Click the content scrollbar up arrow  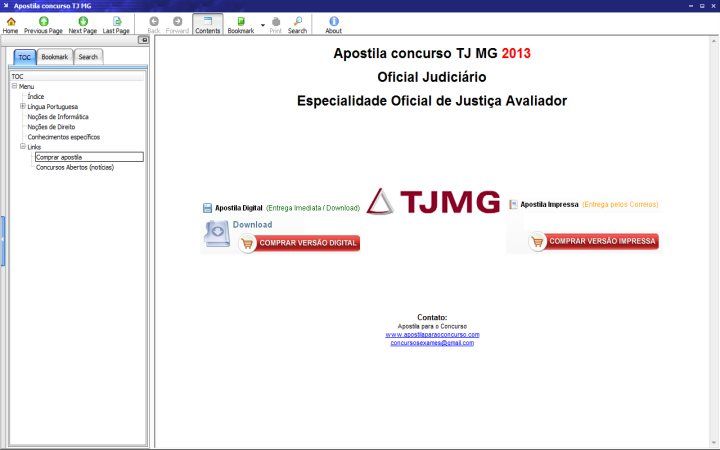coord(714,41)
